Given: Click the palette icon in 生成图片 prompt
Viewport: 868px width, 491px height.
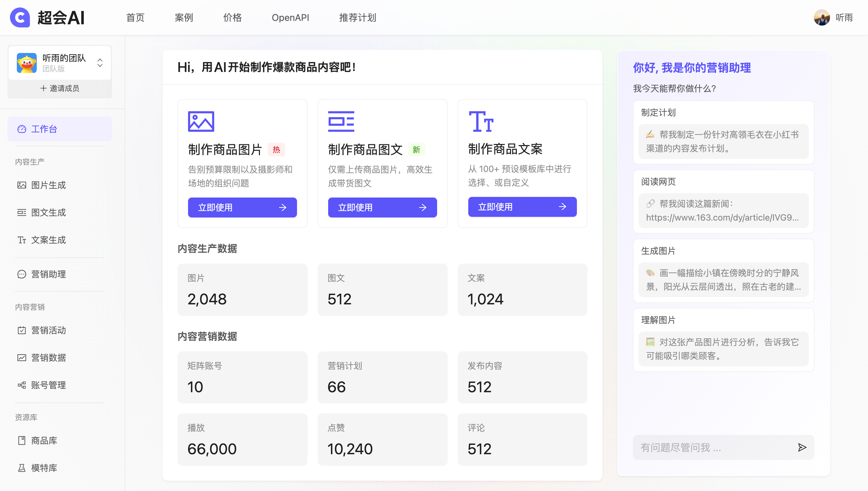Looking at the screenshot, I should [650, 273].
